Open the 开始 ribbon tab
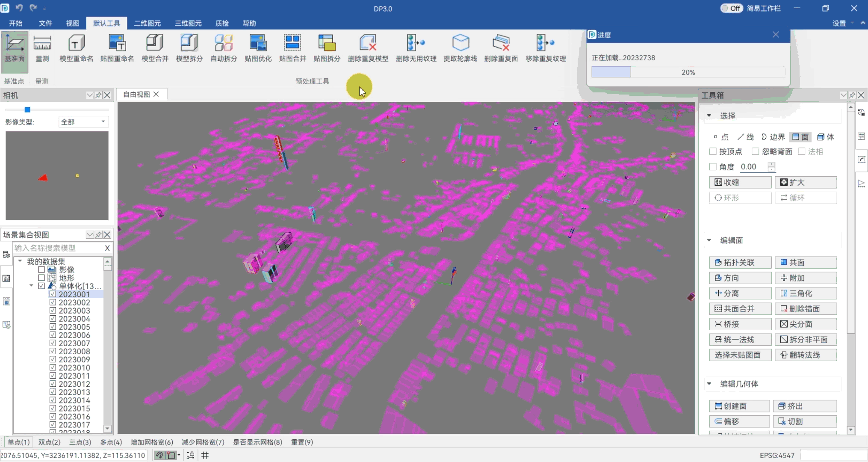The width and height of the screenshot is (868, 462). (16, 23)
